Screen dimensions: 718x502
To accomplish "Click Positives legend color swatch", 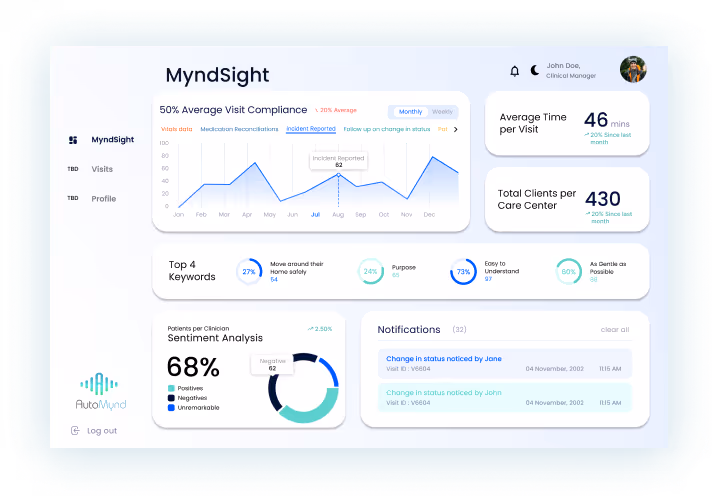I will pos(171,388).
